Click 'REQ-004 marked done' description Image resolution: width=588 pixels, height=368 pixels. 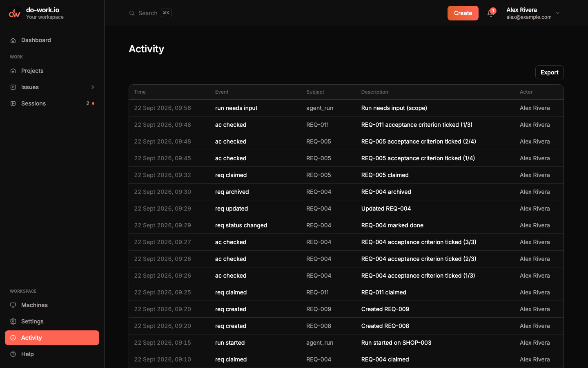pos(392,225)
